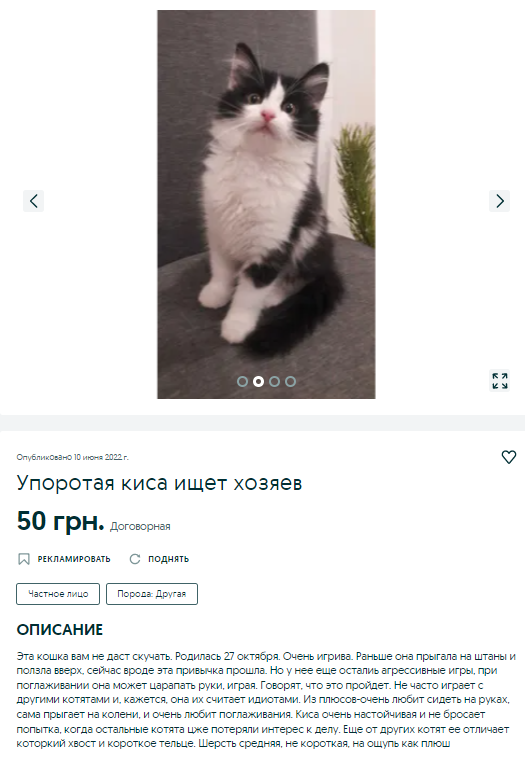The image size is (525, 759).
Task: Select the third photo indicator dot
Action: click(274, 381)
